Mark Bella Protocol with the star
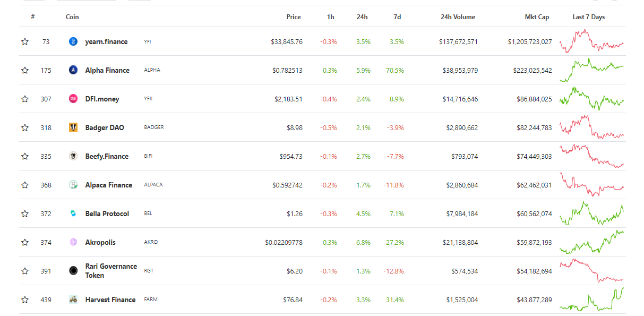The image size is (644, 316). (25, 213)
